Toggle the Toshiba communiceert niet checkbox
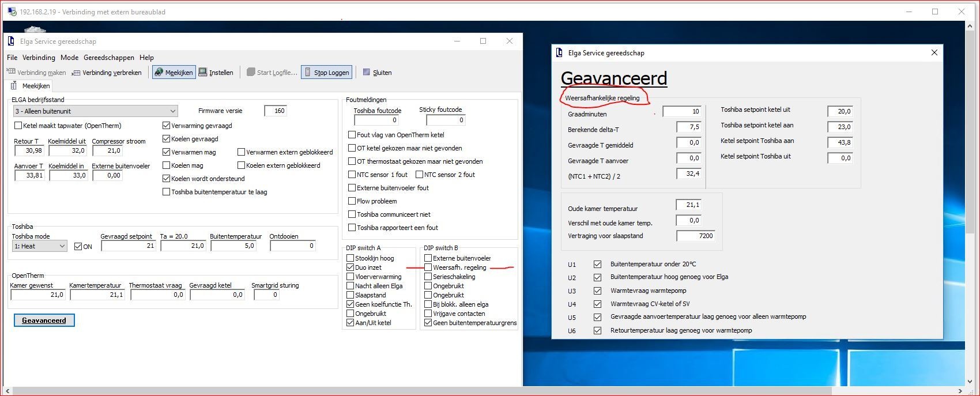 pos(352,214)
